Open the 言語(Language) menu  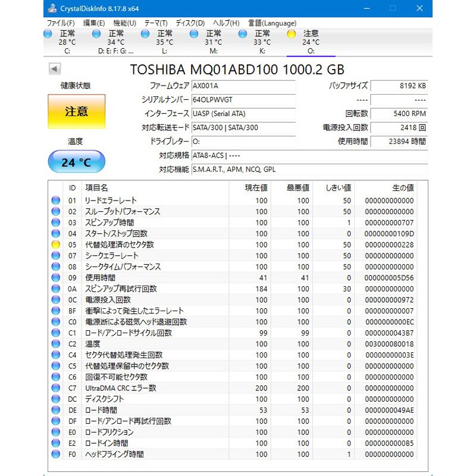pos(272,23)
